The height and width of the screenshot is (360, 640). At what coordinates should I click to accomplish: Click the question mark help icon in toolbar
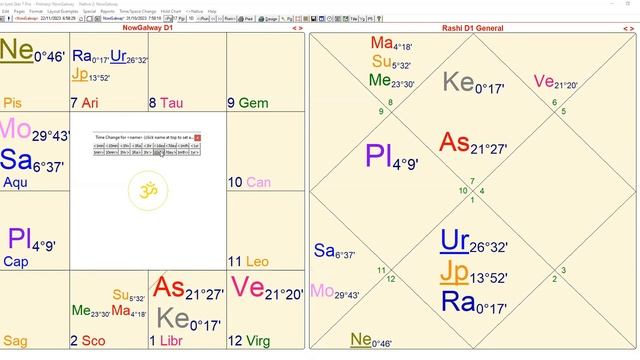click(x=379, y=19)
